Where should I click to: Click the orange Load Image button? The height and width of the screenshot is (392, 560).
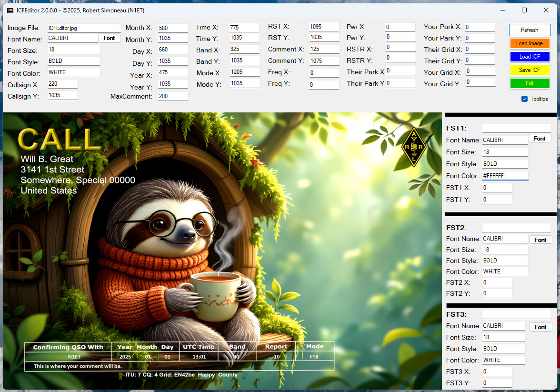(529, 43)
